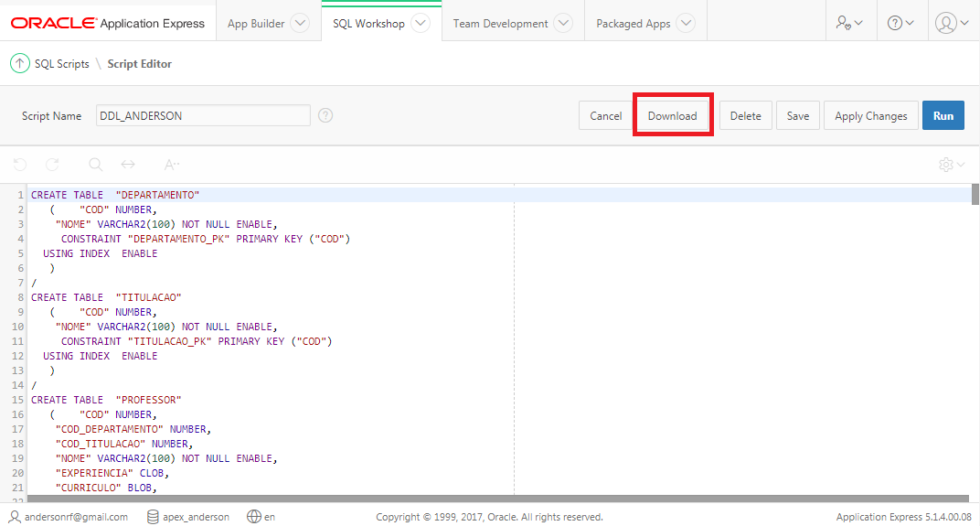Open the SQL Workshop tab

coord(368,23)
